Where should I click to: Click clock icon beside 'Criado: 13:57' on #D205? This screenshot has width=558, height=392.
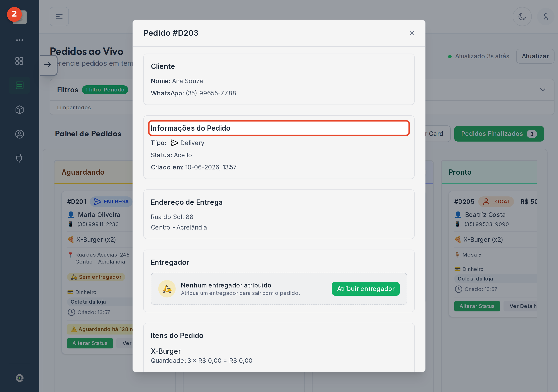coord(458,289)
